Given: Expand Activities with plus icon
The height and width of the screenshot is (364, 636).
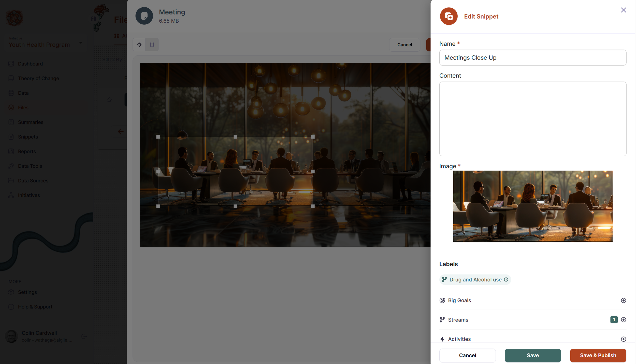Looking at the screenshot, I should click(623, 339).
